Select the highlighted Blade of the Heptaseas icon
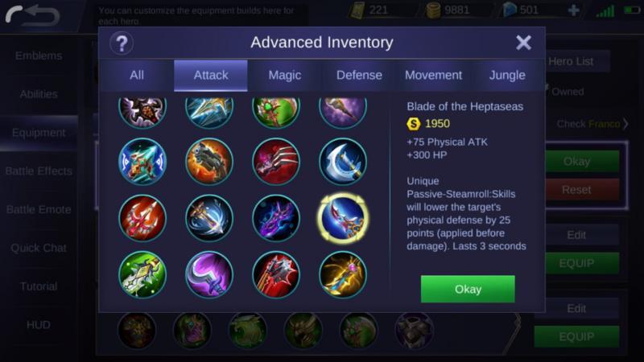The height and width of the screenshot is (362, 644). pyautogui.click(x=343, y=218)
